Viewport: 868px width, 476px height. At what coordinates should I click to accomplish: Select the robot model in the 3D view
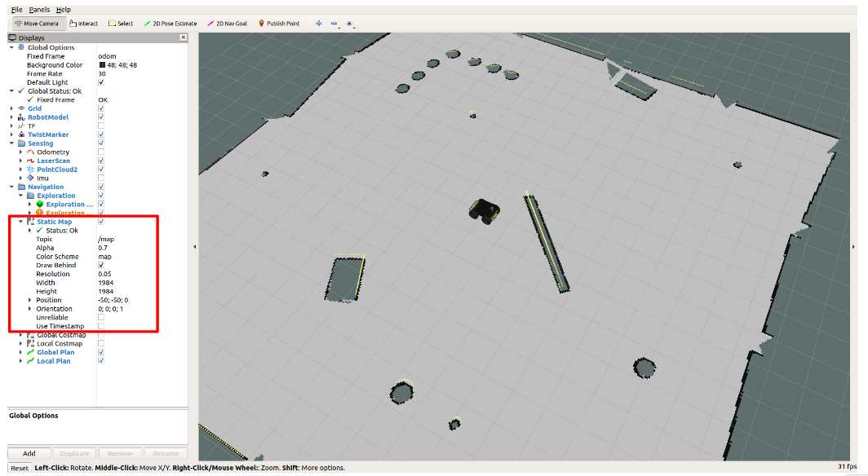point(485,211)
